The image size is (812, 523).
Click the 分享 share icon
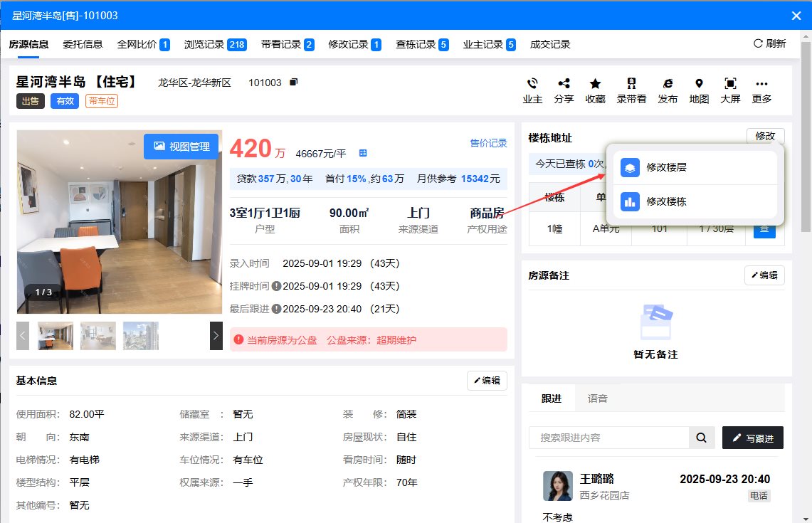564,84
